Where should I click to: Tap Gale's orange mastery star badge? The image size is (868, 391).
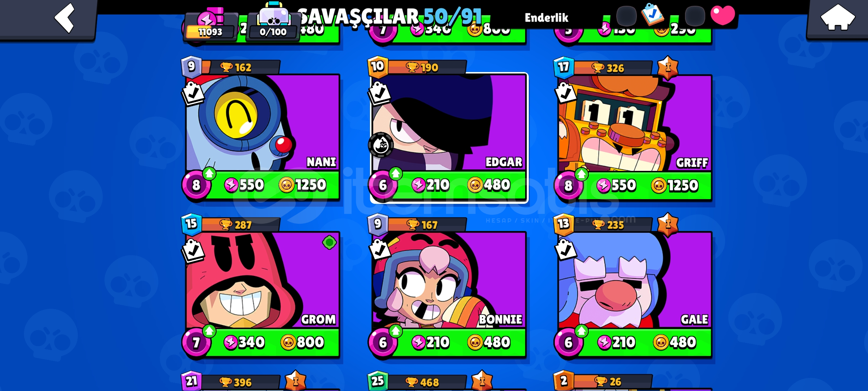click(668, 224)
